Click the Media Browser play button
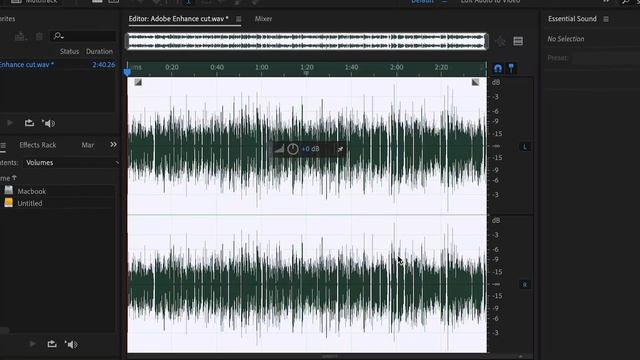 (x=33, y=344)
